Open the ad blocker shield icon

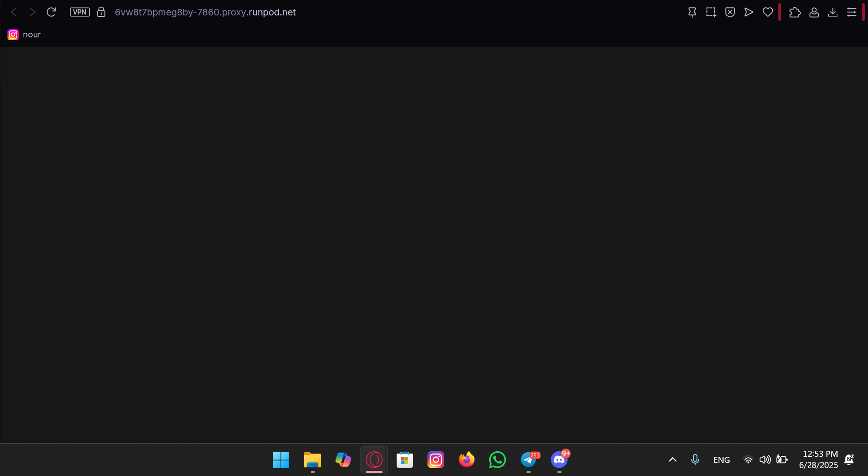click(x=730, y=12)
